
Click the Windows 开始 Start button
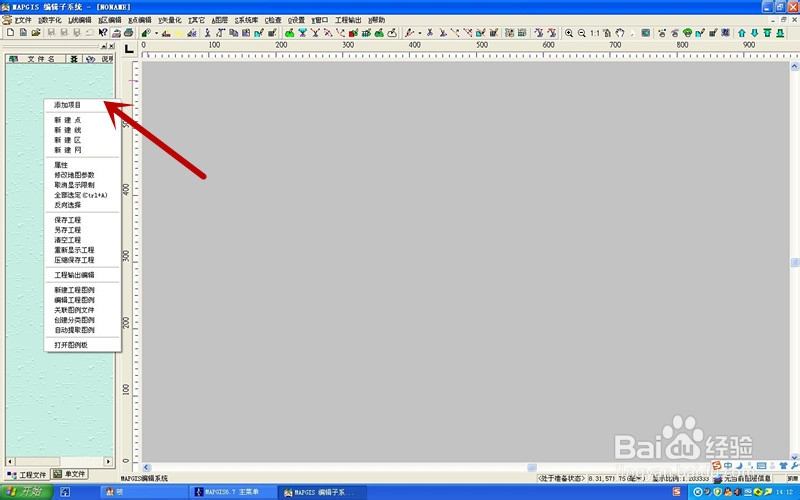[x=27, y=492]
